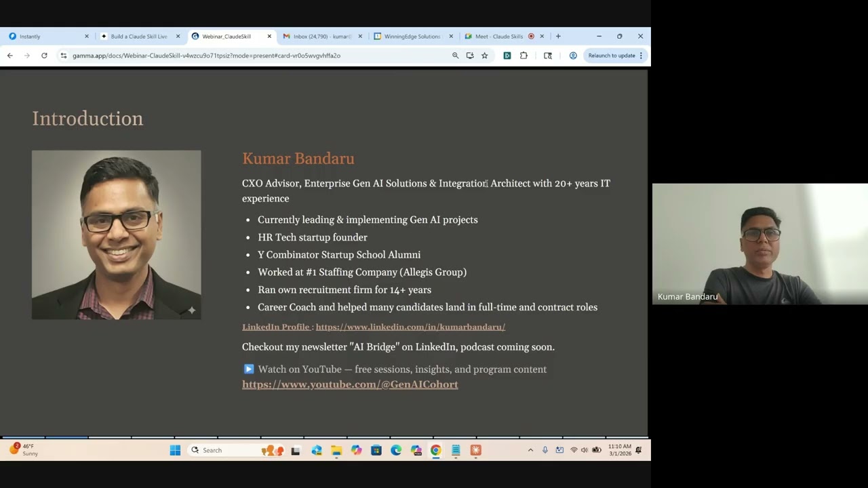This screenshot has height=488, width=868.
Task: Close the Inbox Gmail tab
Action: 360,37
